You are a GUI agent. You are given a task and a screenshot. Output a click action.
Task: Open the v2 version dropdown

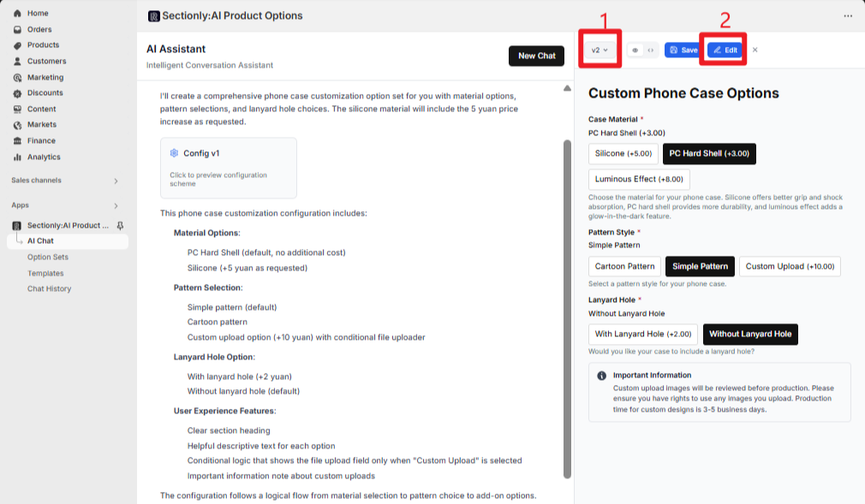point(600,50)
